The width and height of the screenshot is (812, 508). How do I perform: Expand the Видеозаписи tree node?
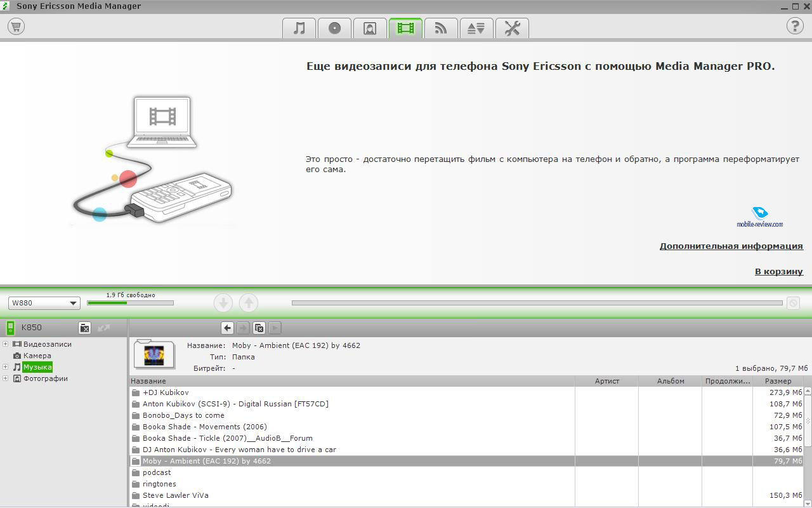click(6, 344)
